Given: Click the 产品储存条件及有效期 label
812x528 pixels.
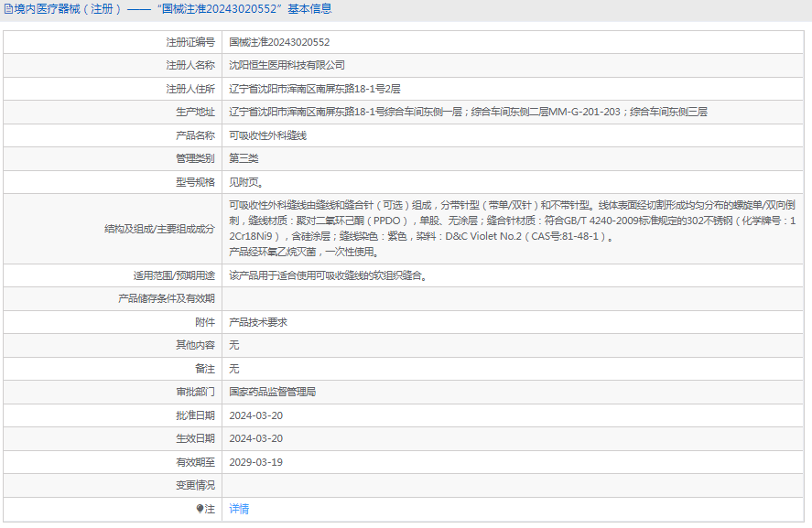Looking at the screenshot, I should pyautogui.click(x=167, y=298).
